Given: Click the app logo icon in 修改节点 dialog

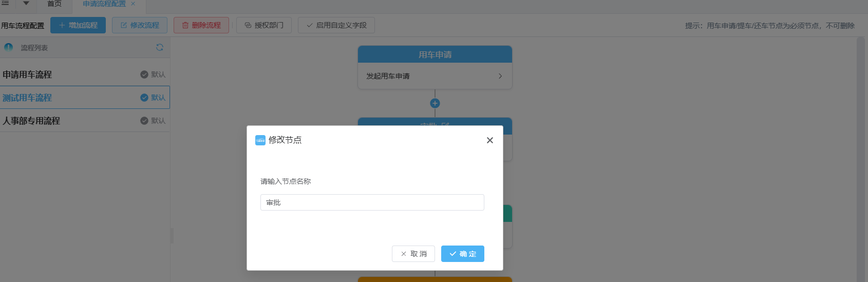Looking at the screenshot, I should [x=260, y=140].
